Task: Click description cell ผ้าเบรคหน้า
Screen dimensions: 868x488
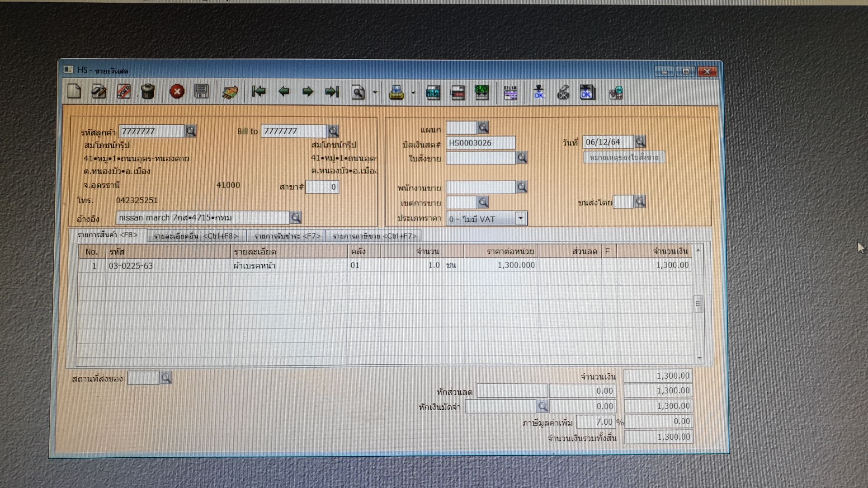Action: 289,266
